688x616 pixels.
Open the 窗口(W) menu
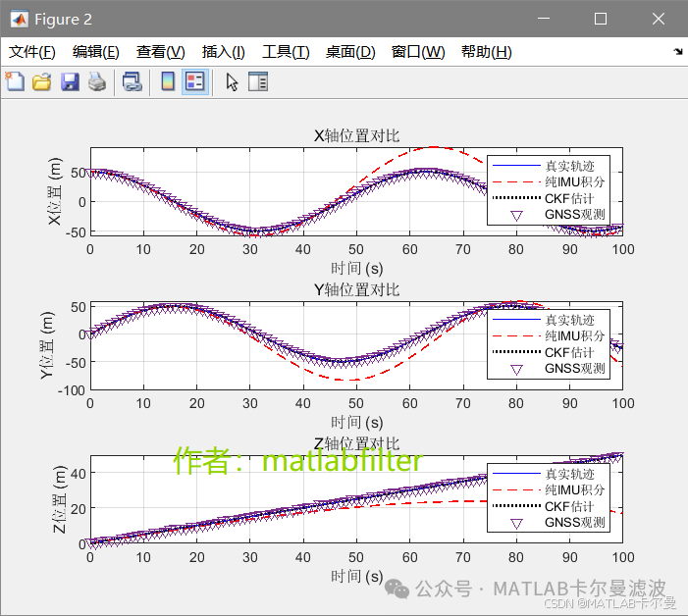pyautogui.click(x=418, y=52)
